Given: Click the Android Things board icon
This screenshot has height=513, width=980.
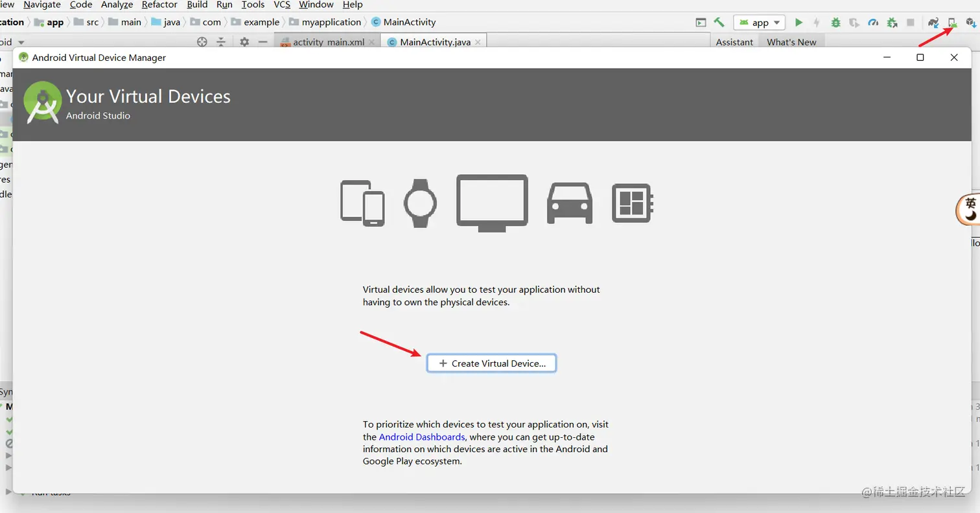Looking at the screenshot, I should 632,203.
